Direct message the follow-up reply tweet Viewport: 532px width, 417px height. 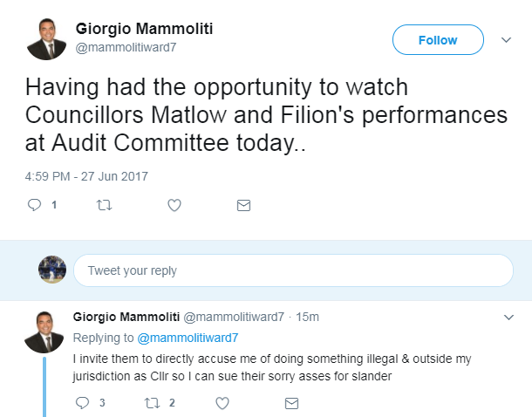(x=292, y=403)
